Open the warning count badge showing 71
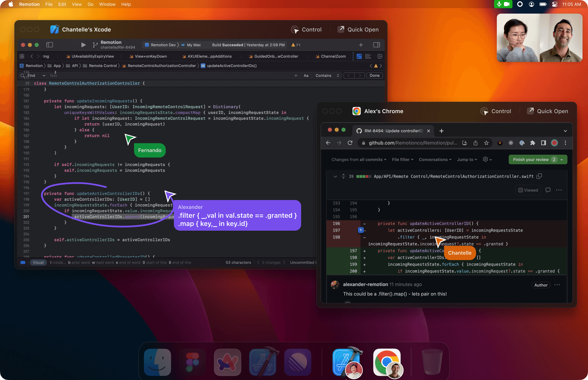 (296, 45)
